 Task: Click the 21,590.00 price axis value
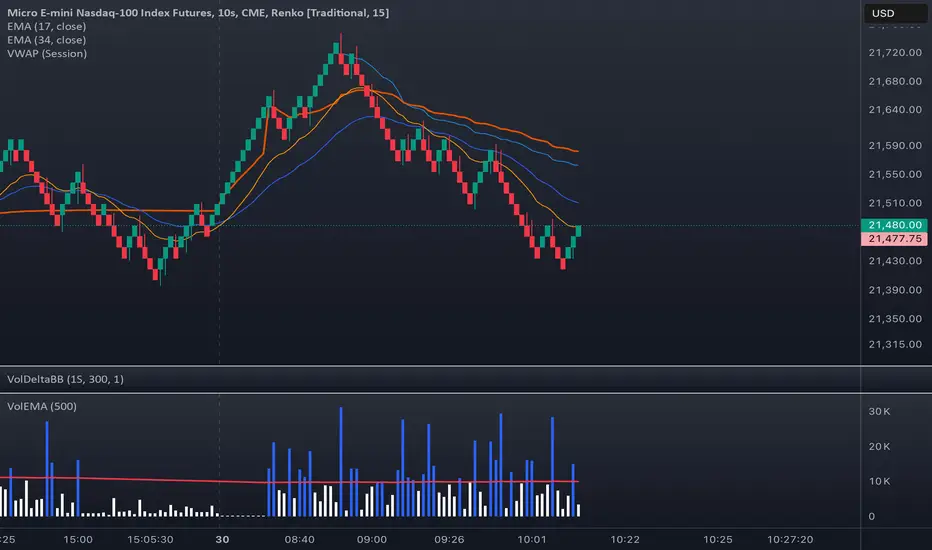coord(895,146)
